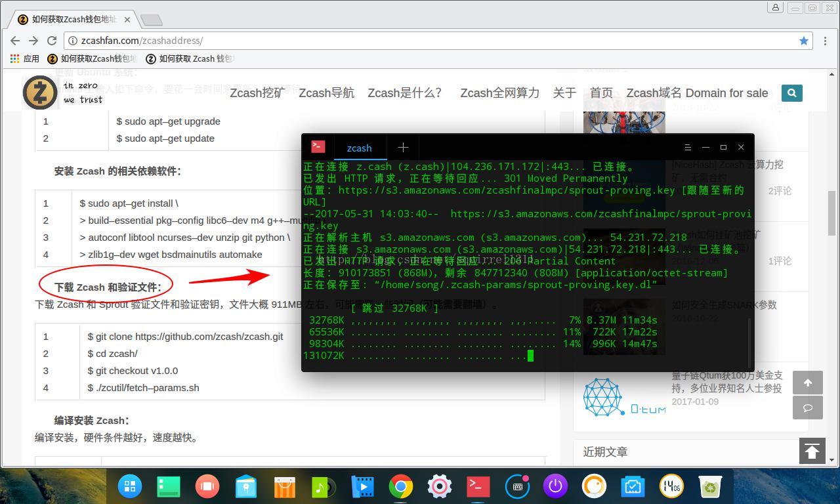Open the multitasking view in the dock
Image resolution: width=840 pixels, height=504 pixels.
[207, 486]
